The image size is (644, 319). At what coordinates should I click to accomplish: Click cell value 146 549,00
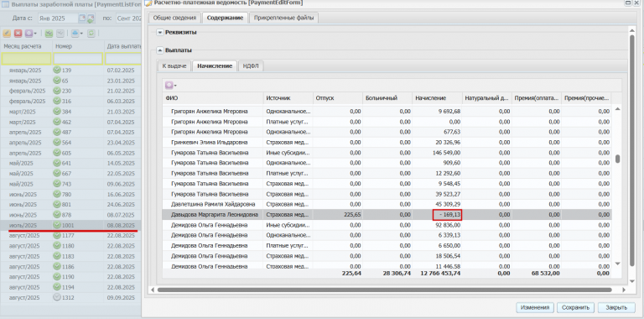click(x=447, y=153)
